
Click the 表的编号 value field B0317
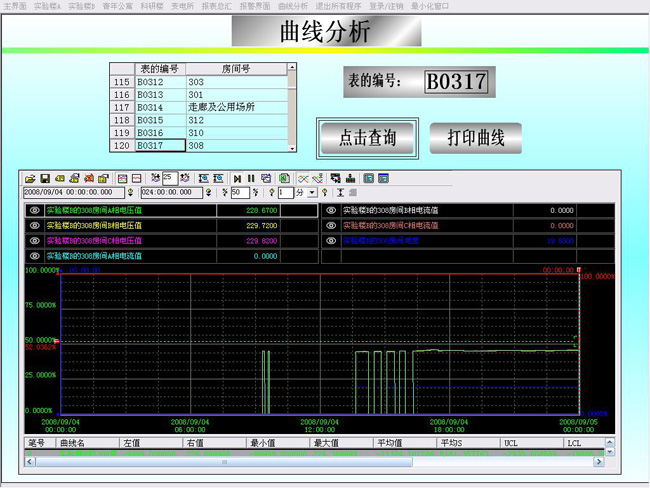point(456,81)
